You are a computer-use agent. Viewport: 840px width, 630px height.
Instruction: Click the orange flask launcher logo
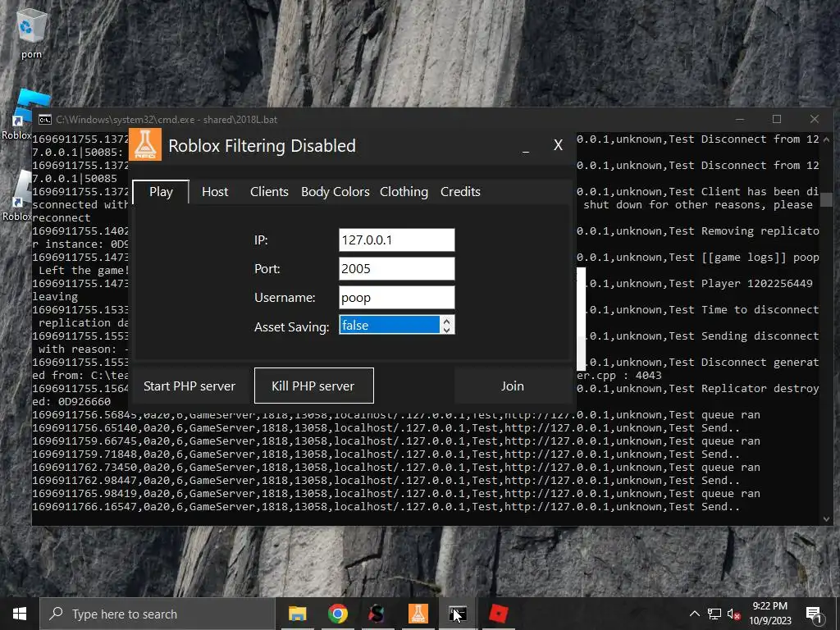click(x=145, y=144)
